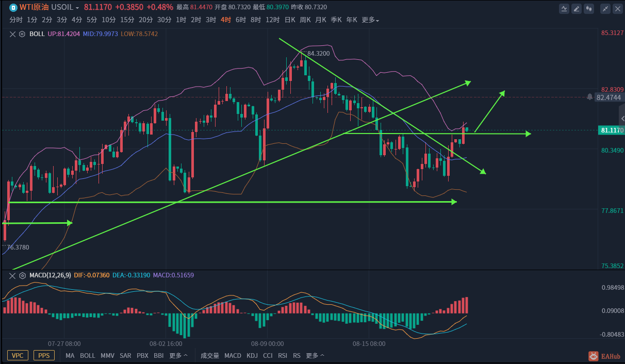Click the shrink/exit fullscreen arrows icon
The height and width of the screenshot is (364, 625).
tap(605, 8)
